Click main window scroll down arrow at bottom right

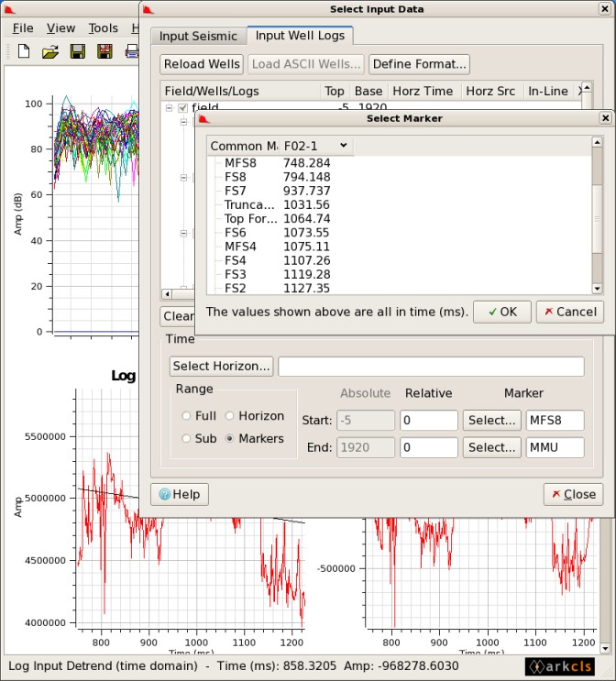click(x=605, y=648)
